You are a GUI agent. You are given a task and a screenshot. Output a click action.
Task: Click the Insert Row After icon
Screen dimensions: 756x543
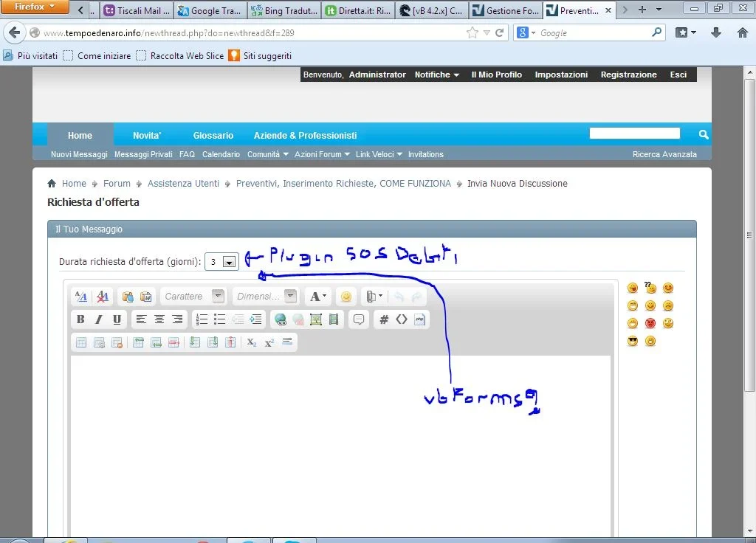click(157, 342)
